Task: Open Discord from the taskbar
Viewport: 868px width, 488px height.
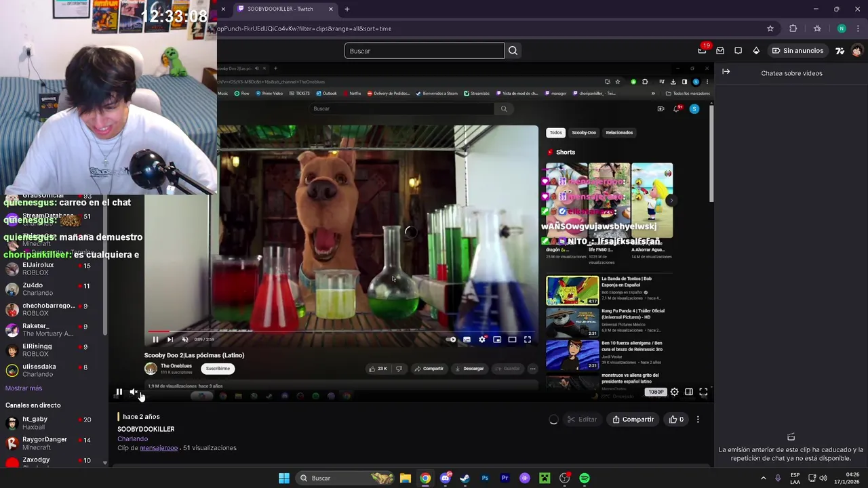Action: 445,478
